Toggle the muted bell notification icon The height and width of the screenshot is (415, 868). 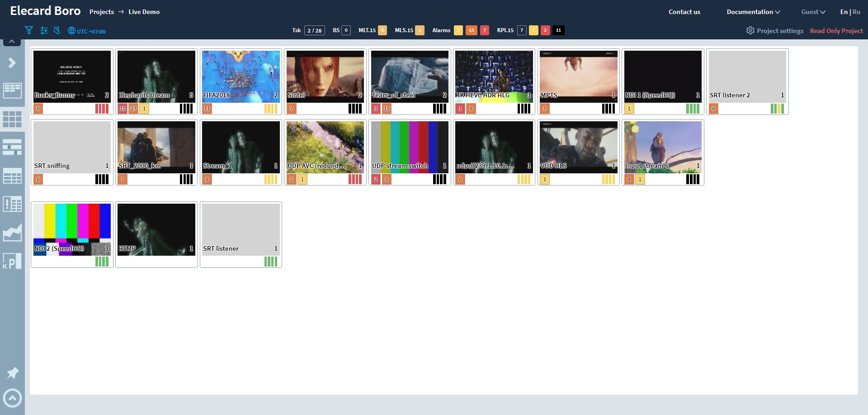coord(57,30)
